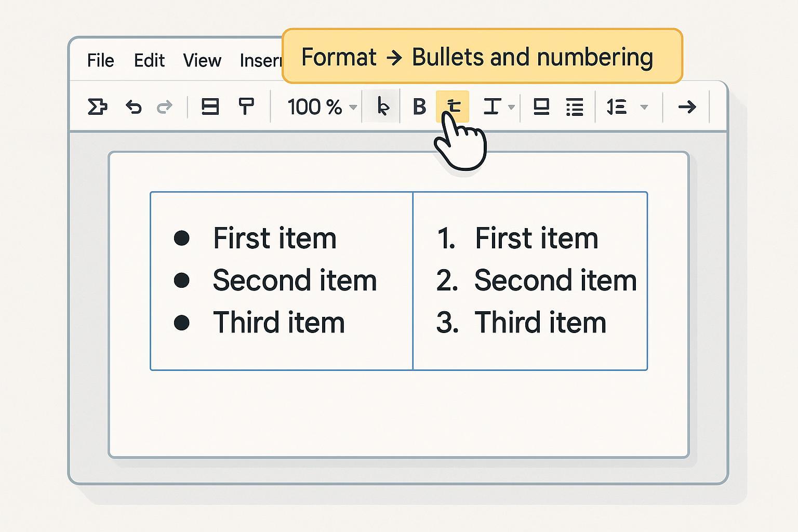Open the Edit menu
Viewport: 798px width, 532px height.
[x=149, y=61]
